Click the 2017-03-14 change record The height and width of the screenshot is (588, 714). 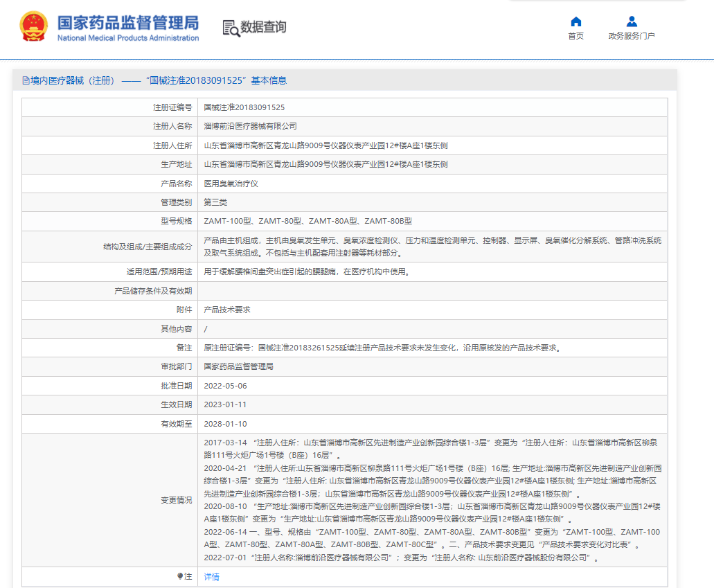click(x=430, y=449)
